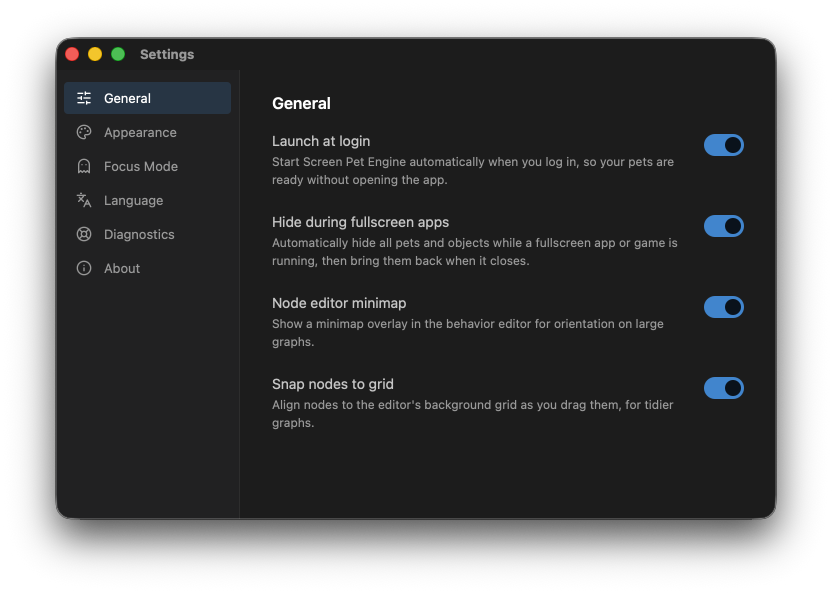
Task: Click the 'Node editor minimap' title
Action: pyautogui.click(x=339, y=303)
